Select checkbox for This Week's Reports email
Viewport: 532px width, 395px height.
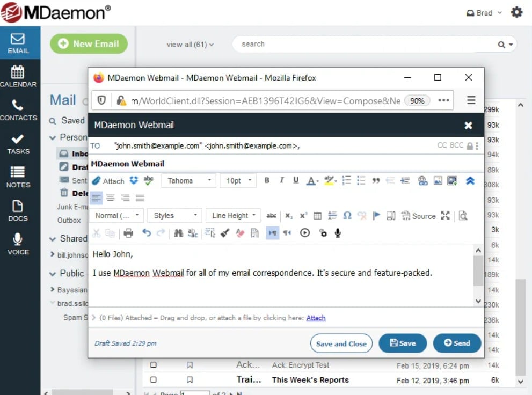(154, 379)
